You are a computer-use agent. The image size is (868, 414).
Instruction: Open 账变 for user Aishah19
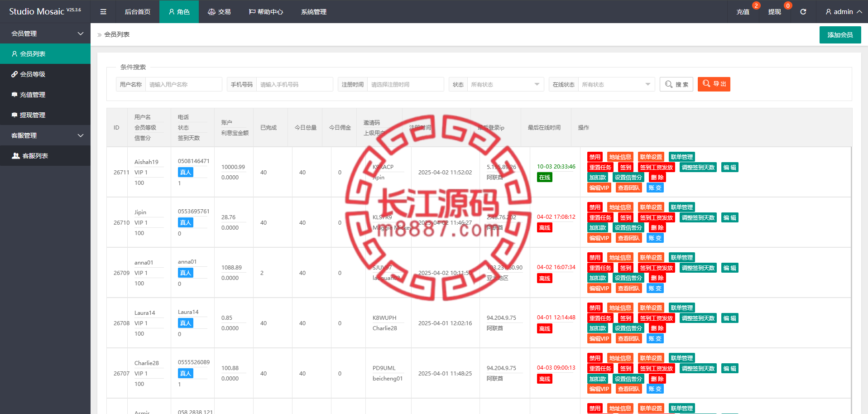(x=655, y=188)
